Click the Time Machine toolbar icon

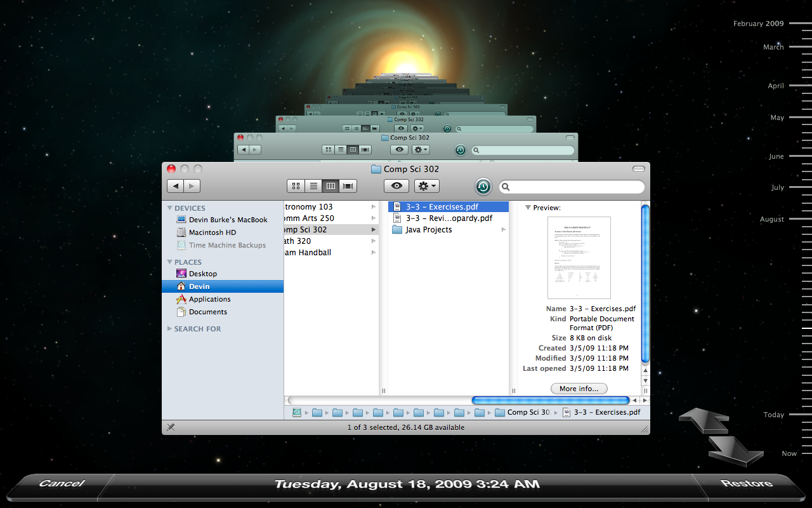point(483,186)
